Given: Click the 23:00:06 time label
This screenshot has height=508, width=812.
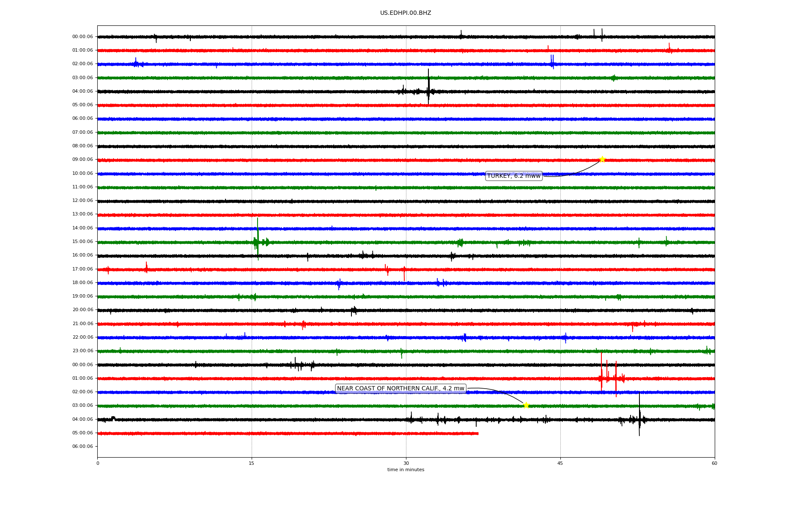Looking at the screenshot, I should tap(82, 351).
